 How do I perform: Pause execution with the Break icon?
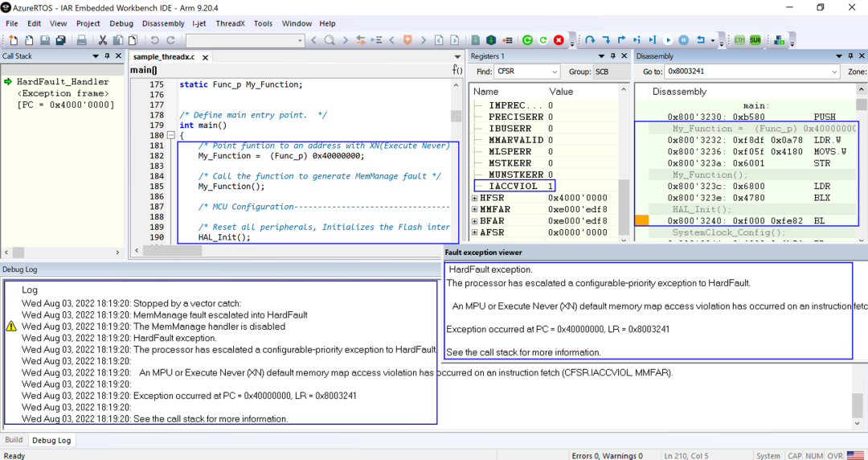[x=684, y=40]
